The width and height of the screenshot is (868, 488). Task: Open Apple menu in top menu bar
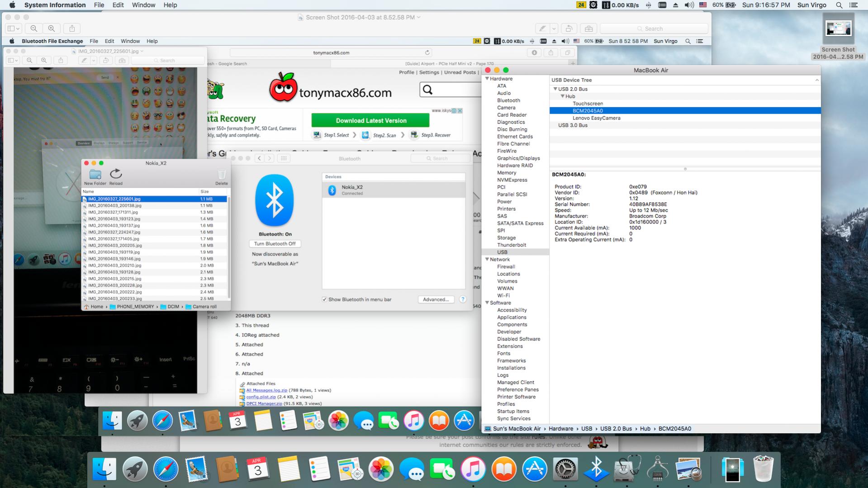(12, 5)
